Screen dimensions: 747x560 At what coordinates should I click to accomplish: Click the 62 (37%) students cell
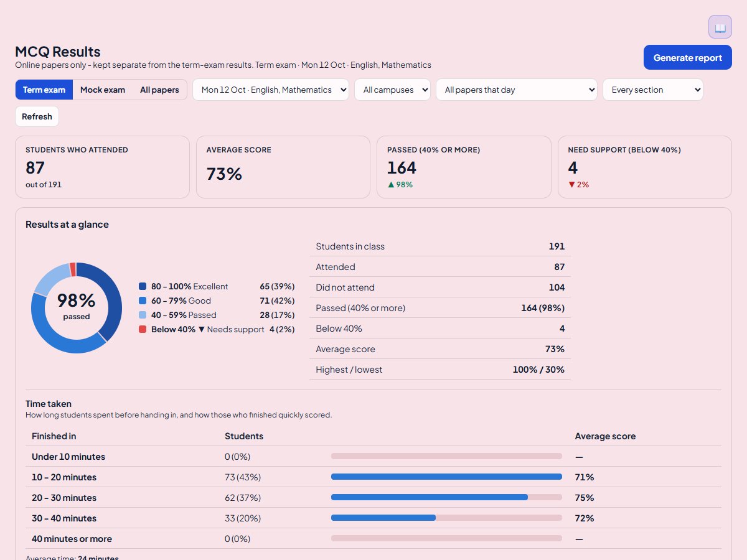pyautogui.click(x=243, y=498)
